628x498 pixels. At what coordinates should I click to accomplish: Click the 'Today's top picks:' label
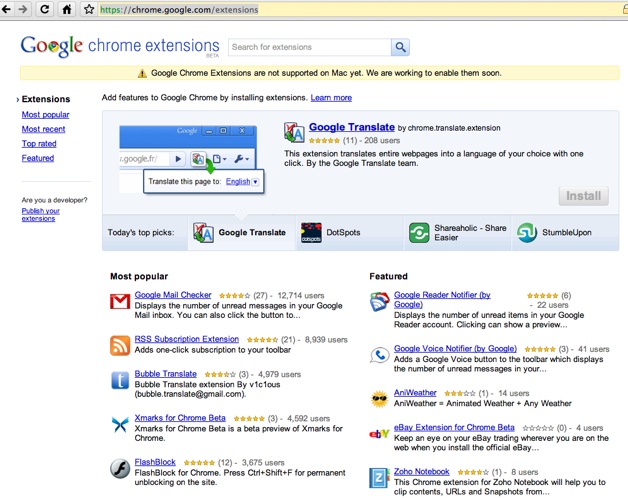141,233
